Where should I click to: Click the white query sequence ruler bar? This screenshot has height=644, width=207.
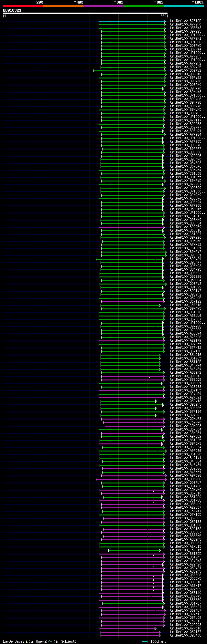[85, 13]
